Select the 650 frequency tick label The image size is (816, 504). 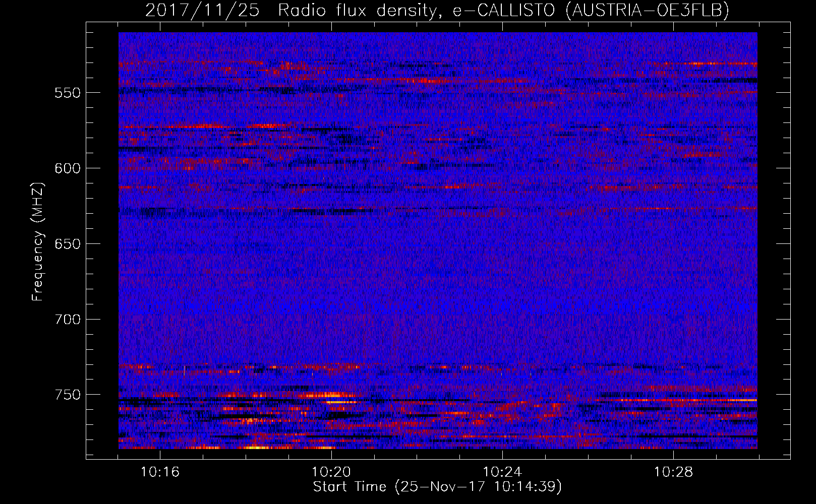click(68, 244)
